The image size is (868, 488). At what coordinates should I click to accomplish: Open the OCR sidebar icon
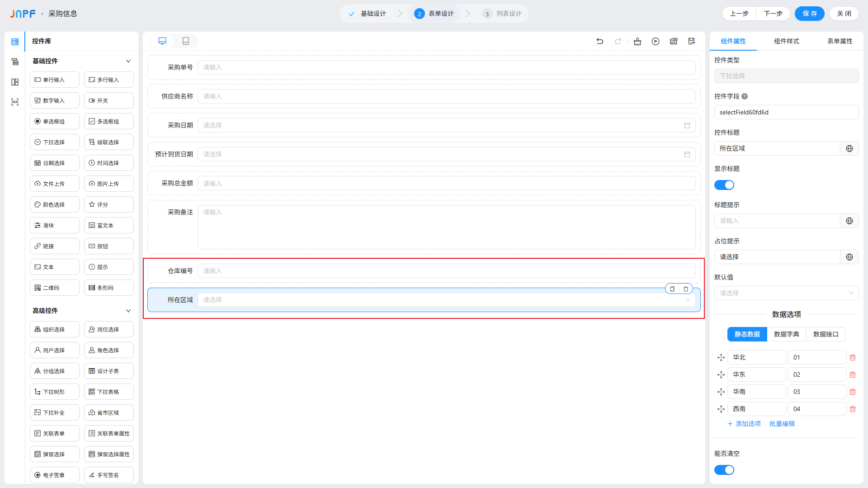coord(15,102)
